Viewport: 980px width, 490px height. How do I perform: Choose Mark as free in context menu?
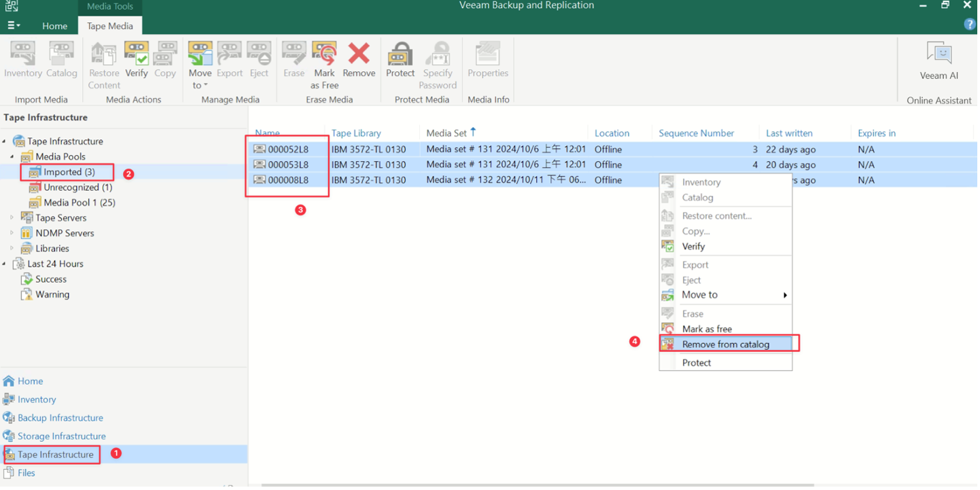pos(726,329)
